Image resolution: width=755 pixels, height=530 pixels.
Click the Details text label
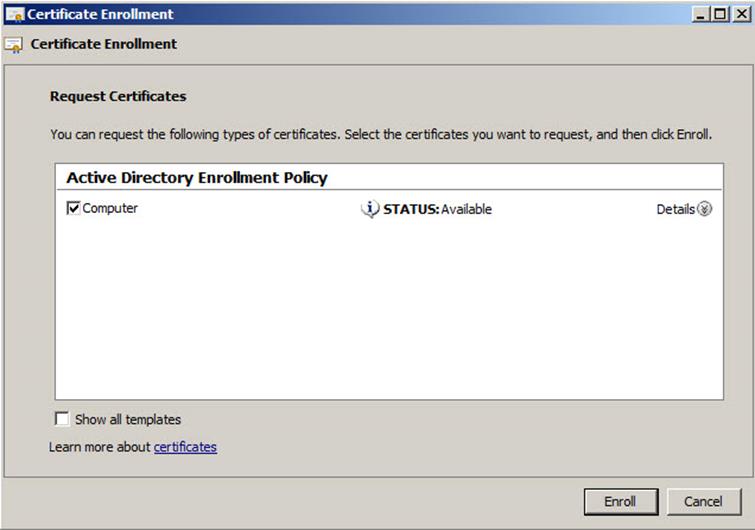pos(675,209)
